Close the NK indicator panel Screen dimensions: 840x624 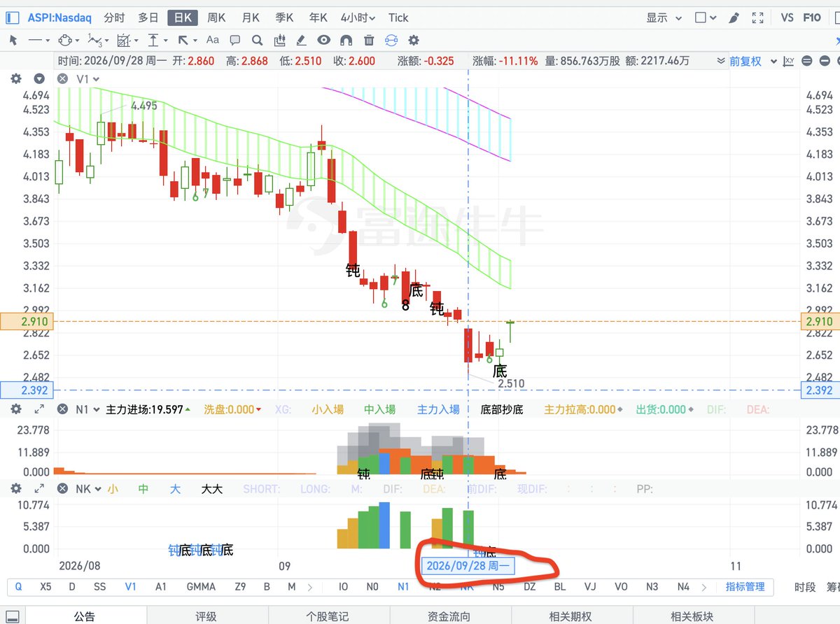[62, 489]
